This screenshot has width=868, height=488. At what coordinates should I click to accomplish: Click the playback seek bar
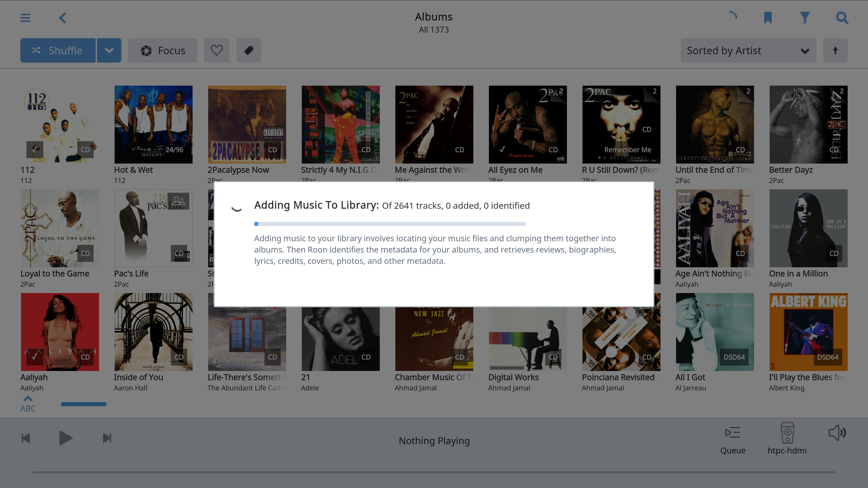pos(434,472)
